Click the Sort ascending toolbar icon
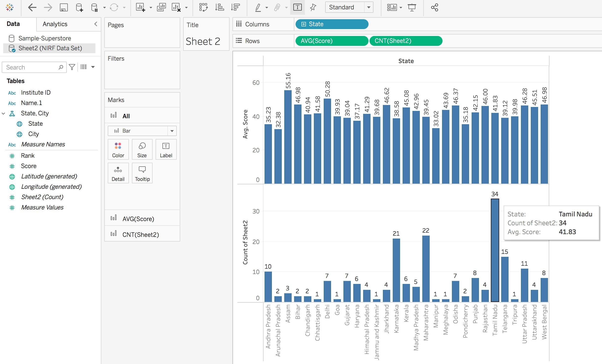602x364 pixels. coord(219,7)
